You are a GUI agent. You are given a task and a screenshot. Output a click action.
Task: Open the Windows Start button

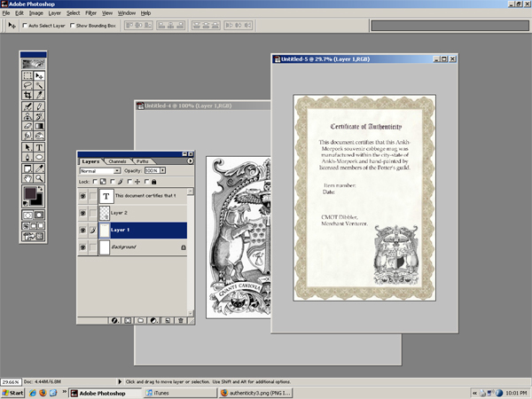[x=12, y=391]
